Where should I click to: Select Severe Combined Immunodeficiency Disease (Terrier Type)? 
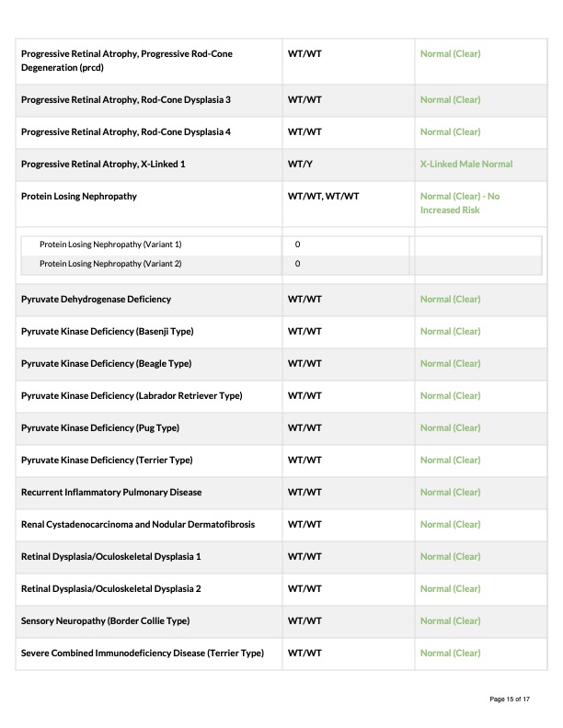point(143,654)
